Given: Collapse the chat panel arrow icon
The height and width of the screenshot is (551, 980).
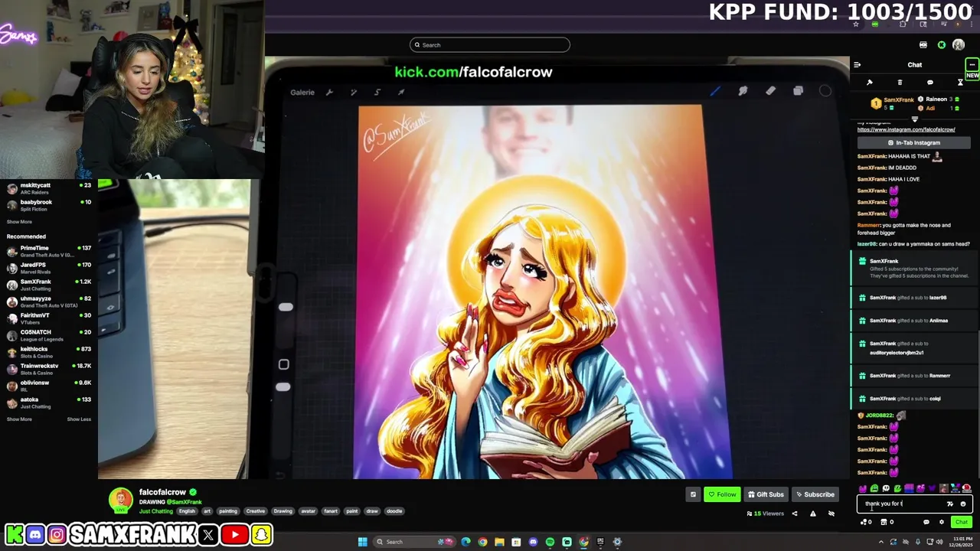Looking at the screenshot, I should coord(857,64).
